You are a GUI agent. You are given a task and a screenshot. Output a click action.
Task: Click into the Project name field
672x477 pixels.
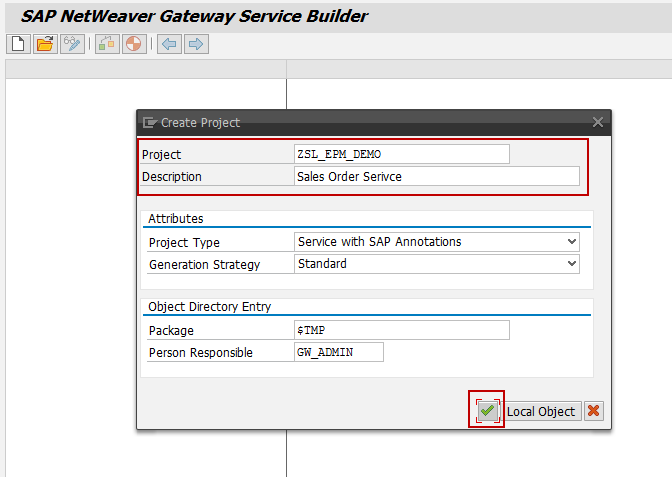(x=401, y=154)
